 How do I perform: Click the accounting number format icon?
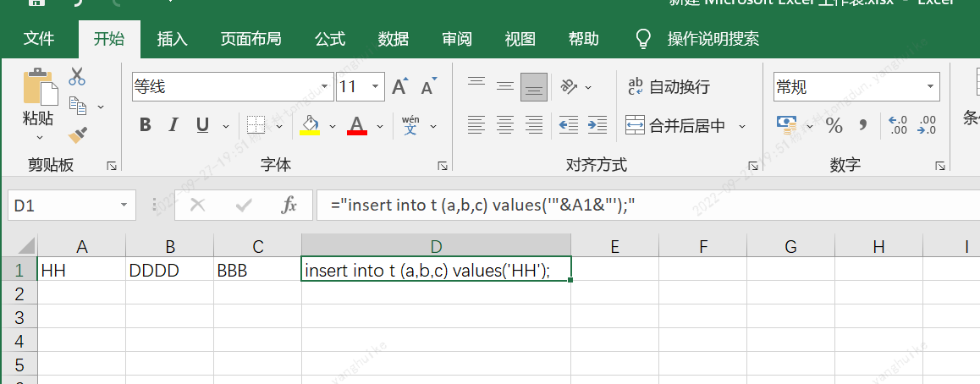(x=787, y=125)
